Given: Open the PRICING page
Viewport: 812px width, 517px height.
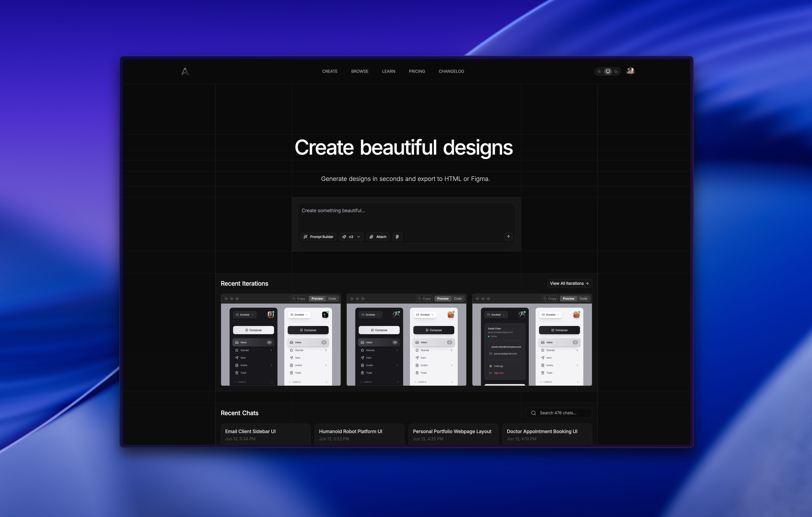Looking at the screenshot, I should click(417, 71).
